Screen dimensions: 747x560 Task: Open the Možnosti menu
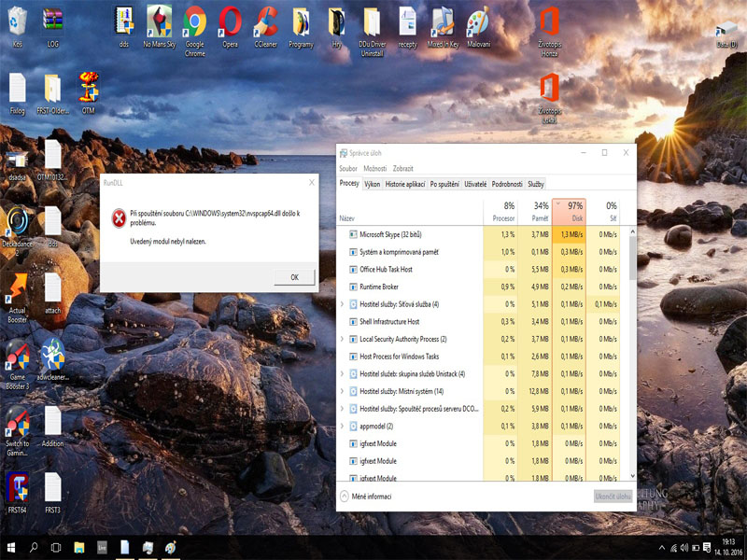click(x=374, y=169)
